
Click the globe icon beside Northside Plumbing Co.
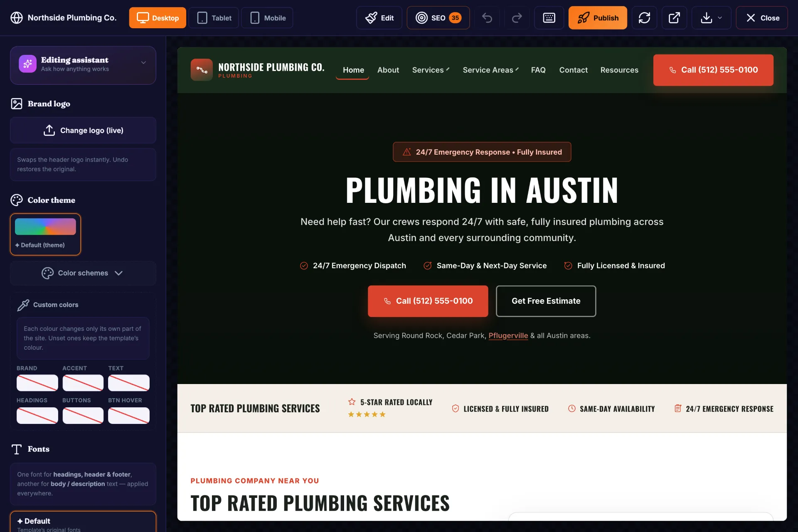click(17, 18)
